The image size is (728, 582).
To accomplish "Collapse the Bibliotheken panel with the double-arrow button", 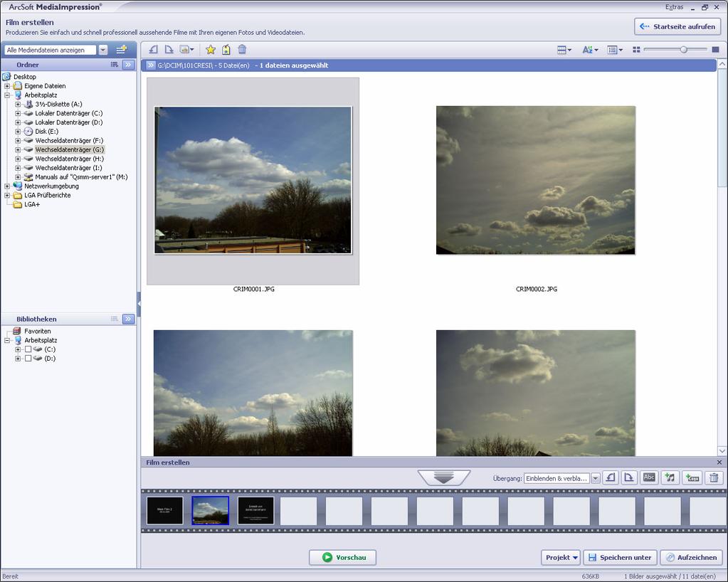I will coord(129,319).
